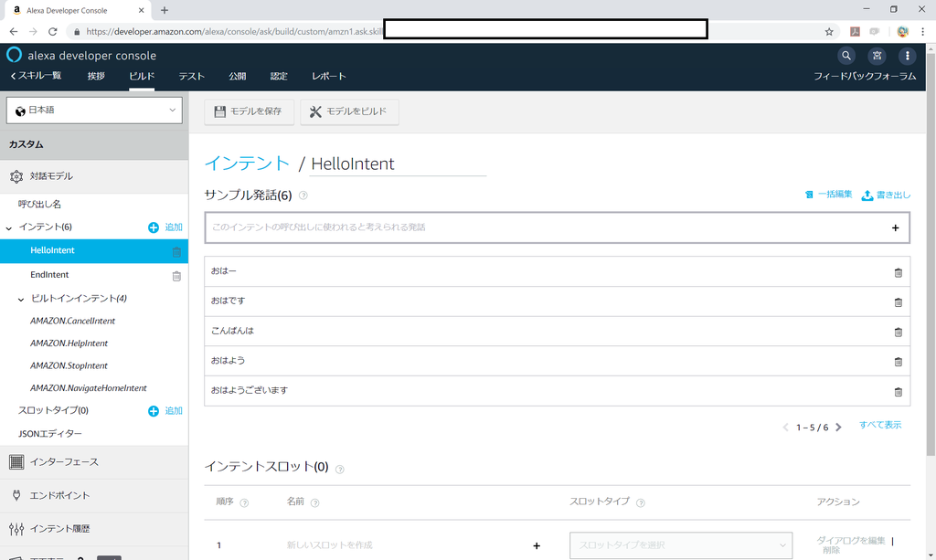Viewport: 936px width, 560px height.
Task: Go to next page of sample utterances
Action: (x=839, y=427)
